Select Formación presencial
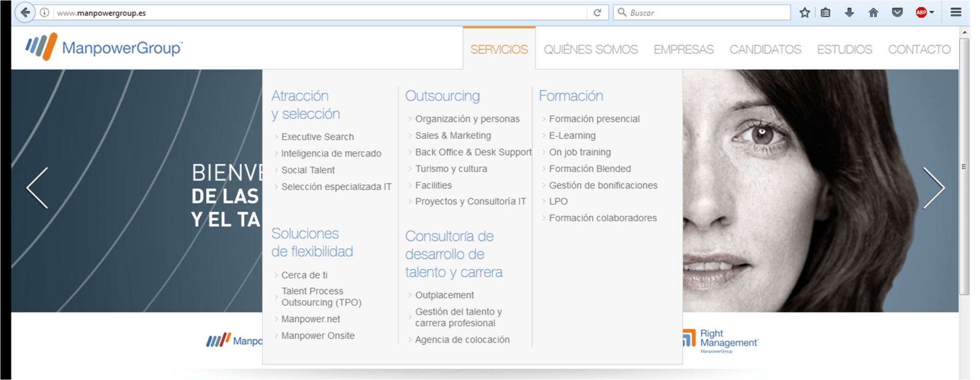 (x=594, y=119)
